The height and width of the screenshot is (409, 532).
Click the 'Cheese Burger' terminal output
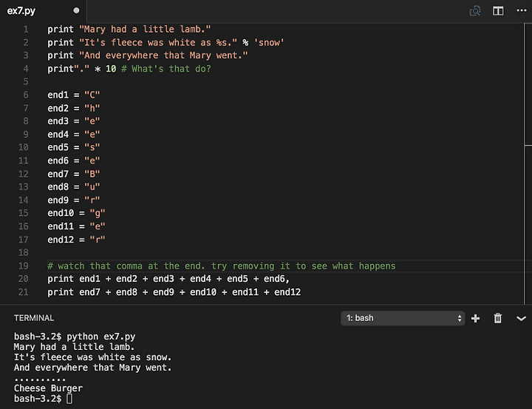pyautogui.click(x=48, y=388)
